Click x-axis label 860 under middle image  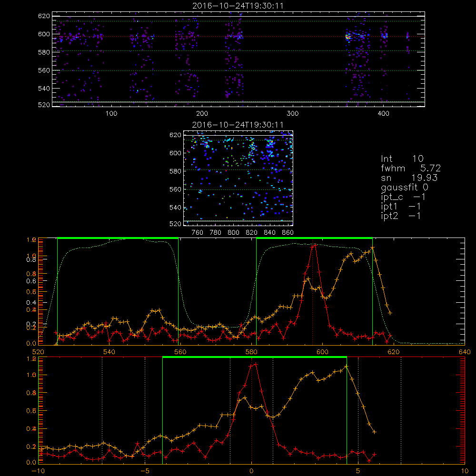point(288,233)
